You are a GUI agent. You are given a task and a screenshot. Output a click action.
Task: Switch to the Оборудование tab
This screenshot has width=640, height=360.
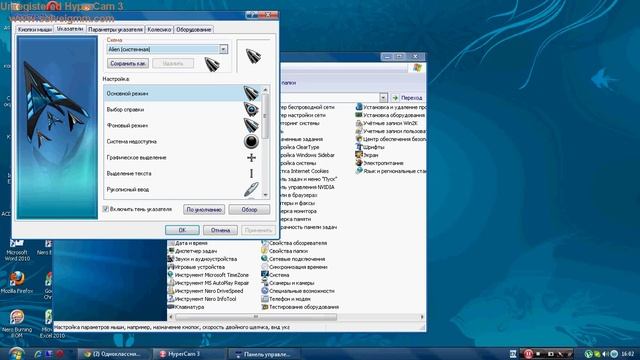193,30
